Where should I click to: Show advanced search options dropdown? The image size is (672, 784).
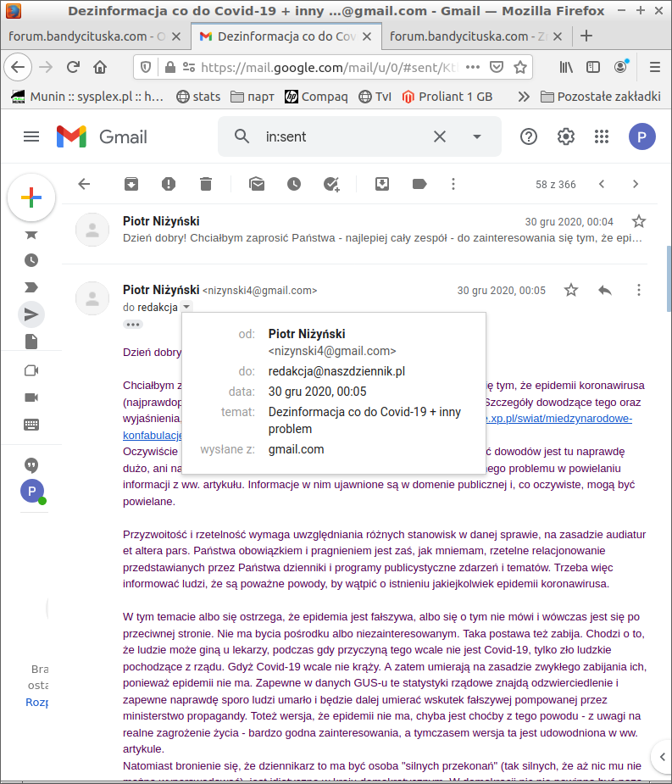pyautogui.click(x=477, y=136)
